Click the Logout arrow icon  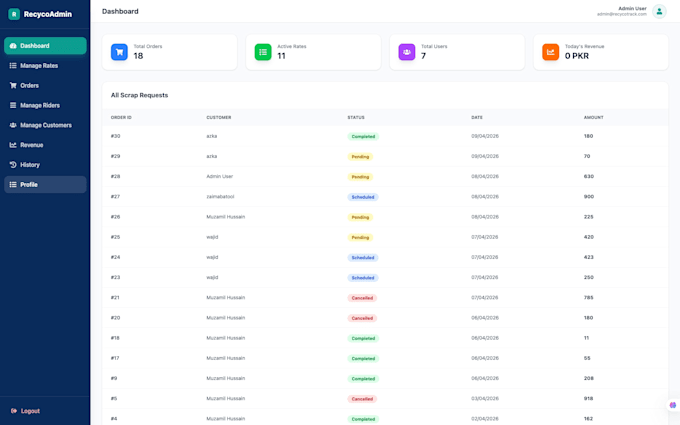14,411
